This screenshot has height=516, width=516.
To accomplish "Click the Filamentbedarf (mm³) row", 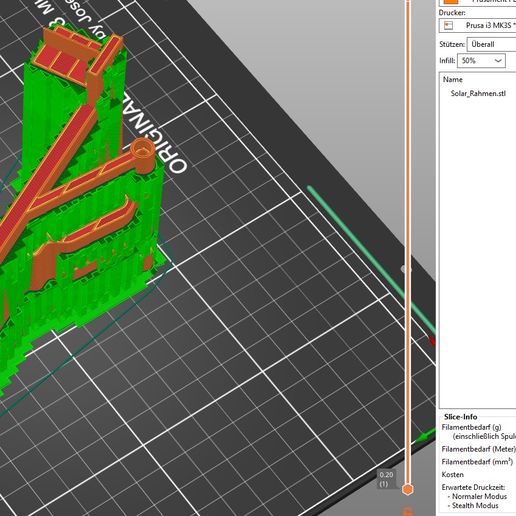I will click(x=477, y=462).
